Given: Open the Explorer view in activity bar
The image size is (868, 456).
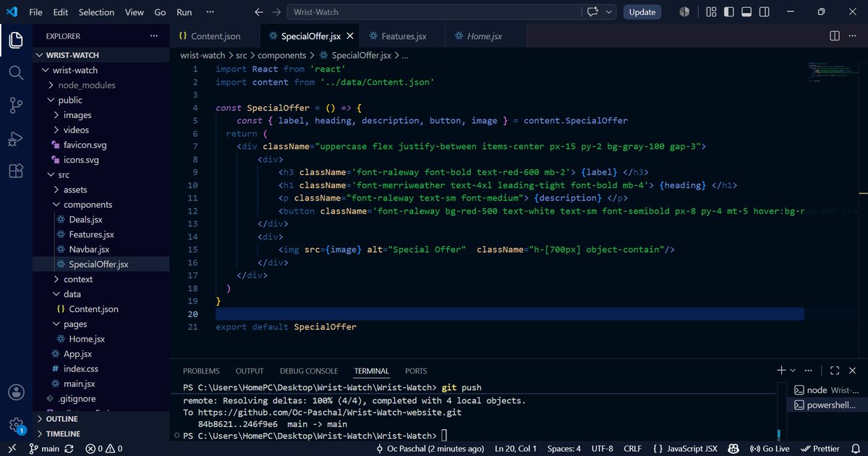Looking at the screenshot, I should tap(16, 40).
